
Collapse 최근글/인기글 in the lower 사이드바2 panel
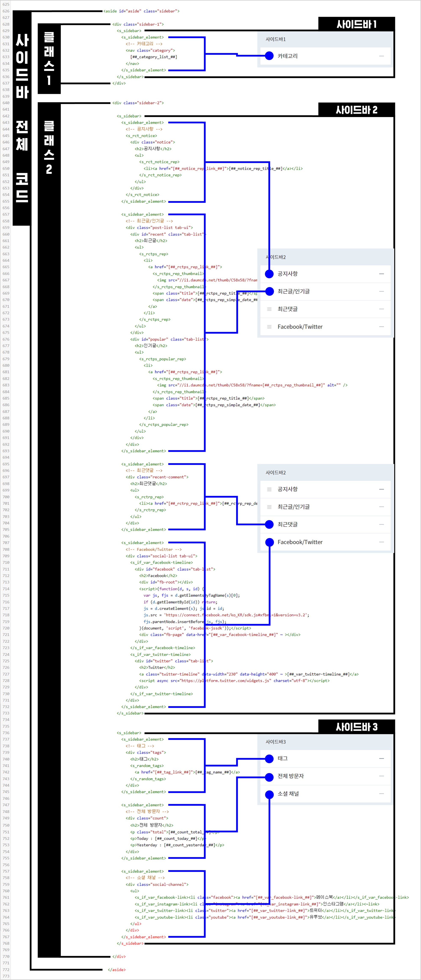pos(381,507)
